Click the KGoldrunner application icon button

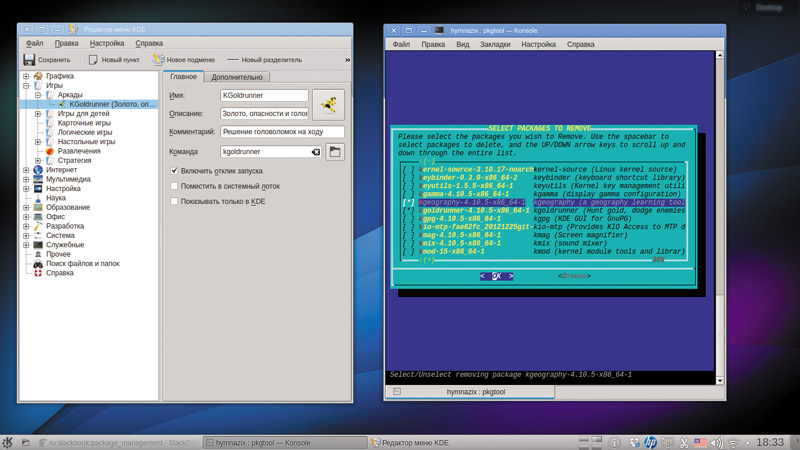(329, 105)
